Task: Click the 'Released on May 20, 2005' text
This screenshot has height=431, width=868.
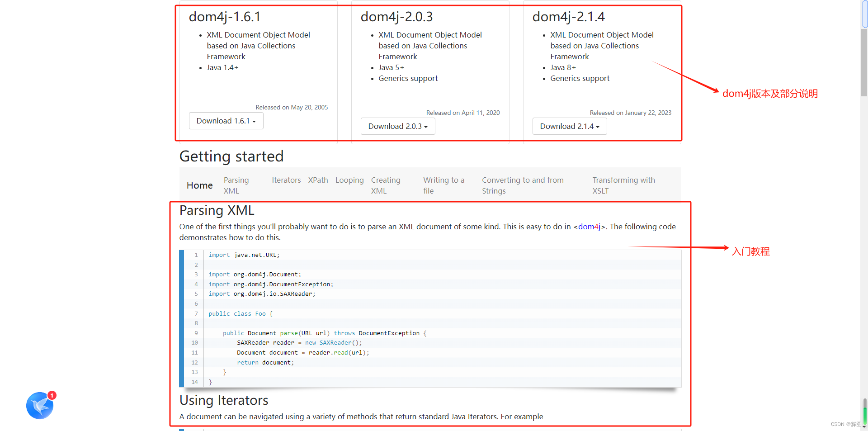Action: pyautogui.click(x=292, y=107)
